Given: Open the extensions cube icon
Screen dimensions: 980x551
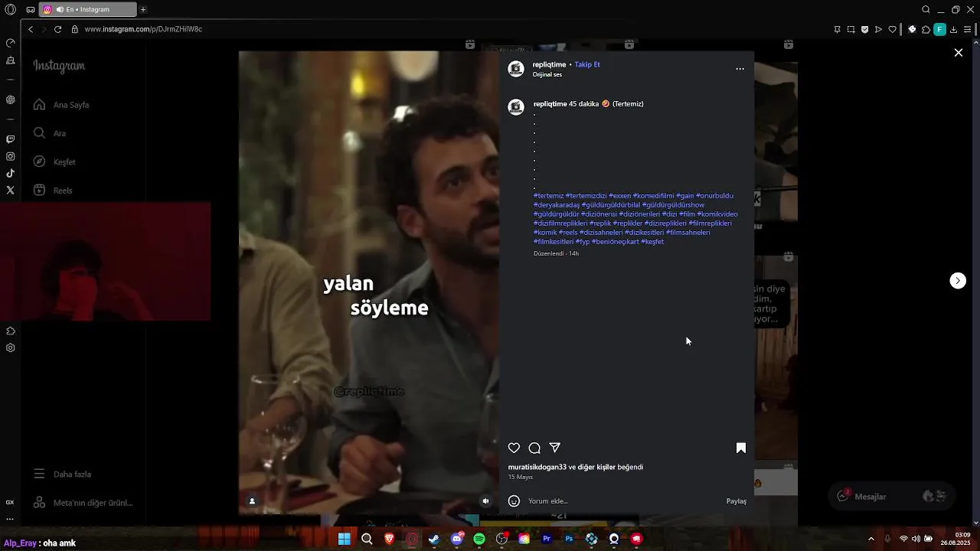Looking at the screenshot, I should 926,29.
